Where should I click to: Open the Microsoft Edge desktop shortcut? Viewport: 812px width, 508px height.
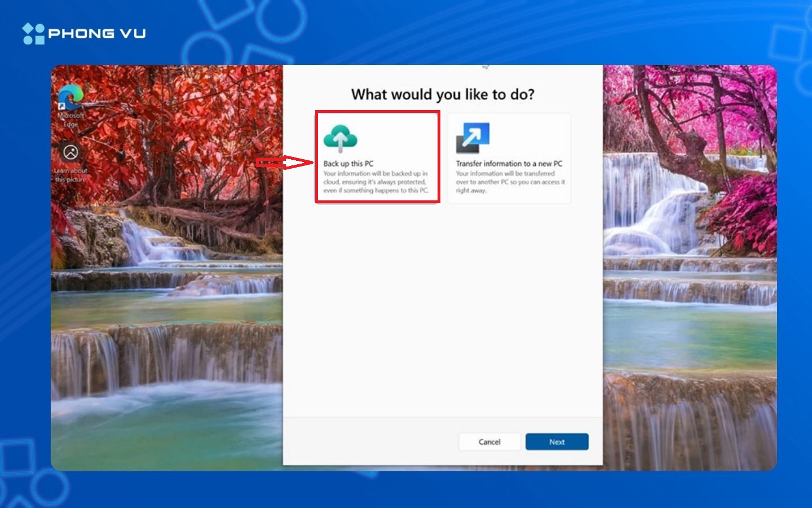point(70,106)
